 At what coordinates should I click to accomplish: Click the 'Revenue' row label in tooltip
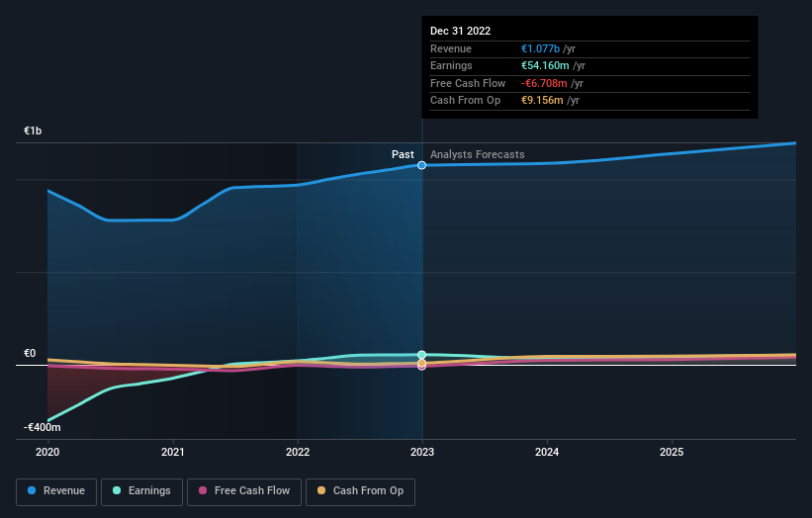451,48
